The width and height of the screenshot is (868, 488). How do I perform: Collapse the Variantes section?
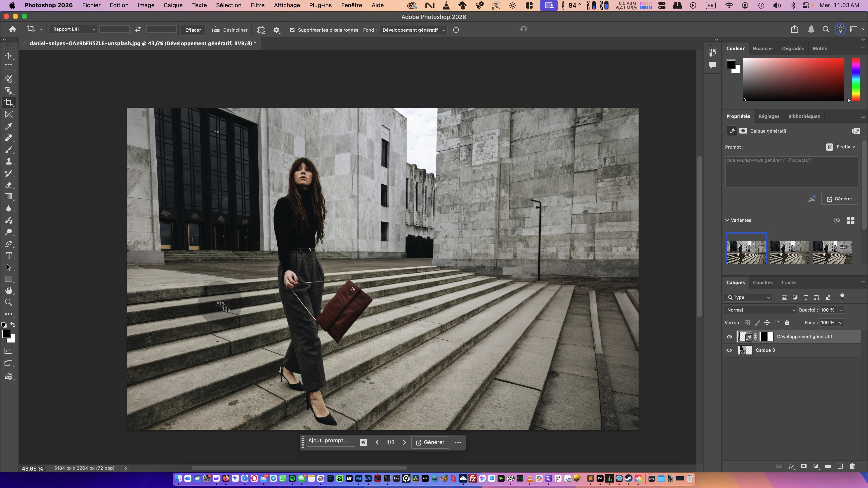pyautogui.click(x=727, y=220)
